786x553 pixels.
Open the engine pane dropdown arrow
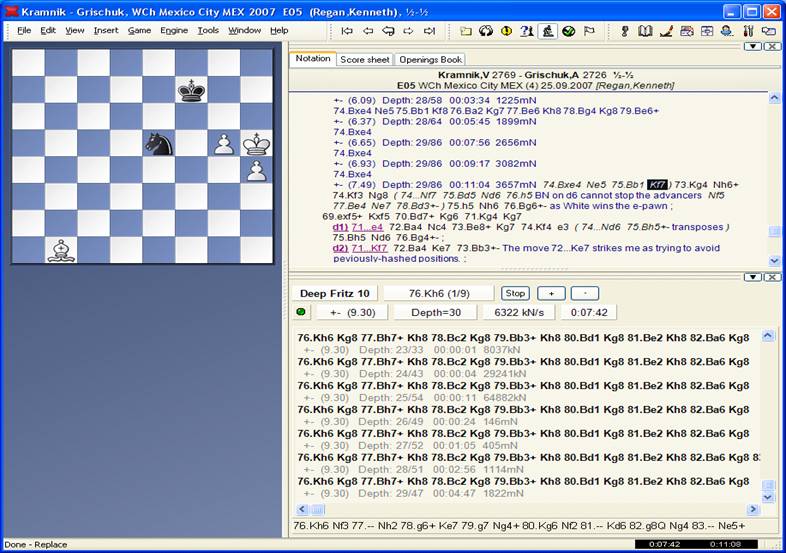(755, 276)
